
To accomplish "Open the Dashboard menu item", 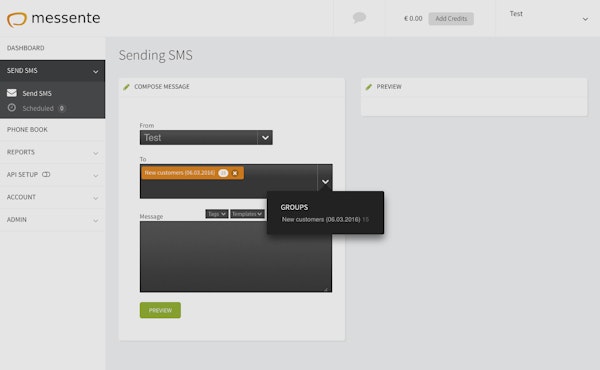I will pos(52,48).
